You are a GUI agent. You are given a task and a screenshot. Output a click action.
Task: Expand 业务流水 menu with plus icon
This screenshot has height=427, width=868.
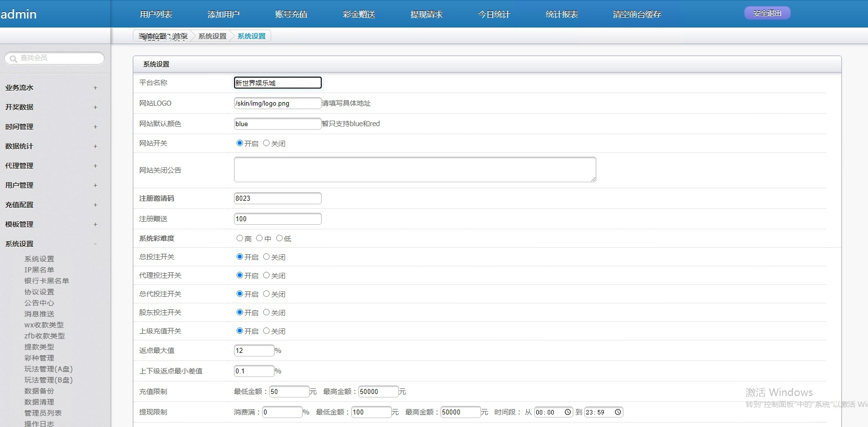tap(95, 88)
